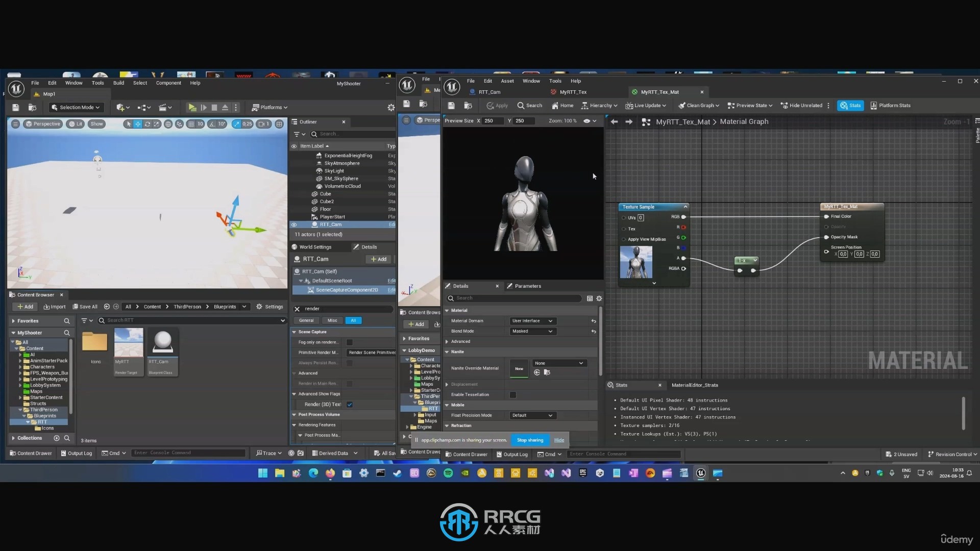Navigate forward arrow in Material Graph

(x=629, y=122)
